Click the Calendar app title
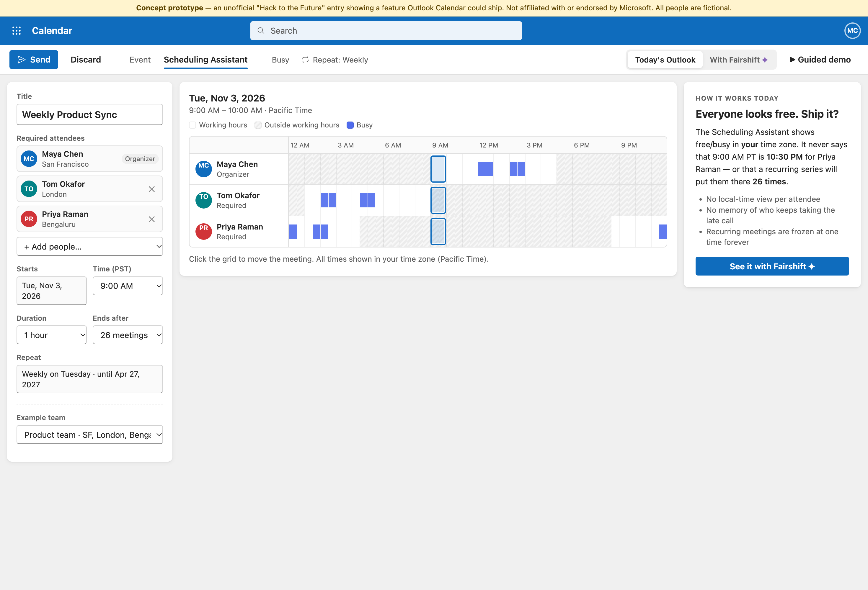The height and width of the screenshot is (590, 868). [x=52, y=31]
